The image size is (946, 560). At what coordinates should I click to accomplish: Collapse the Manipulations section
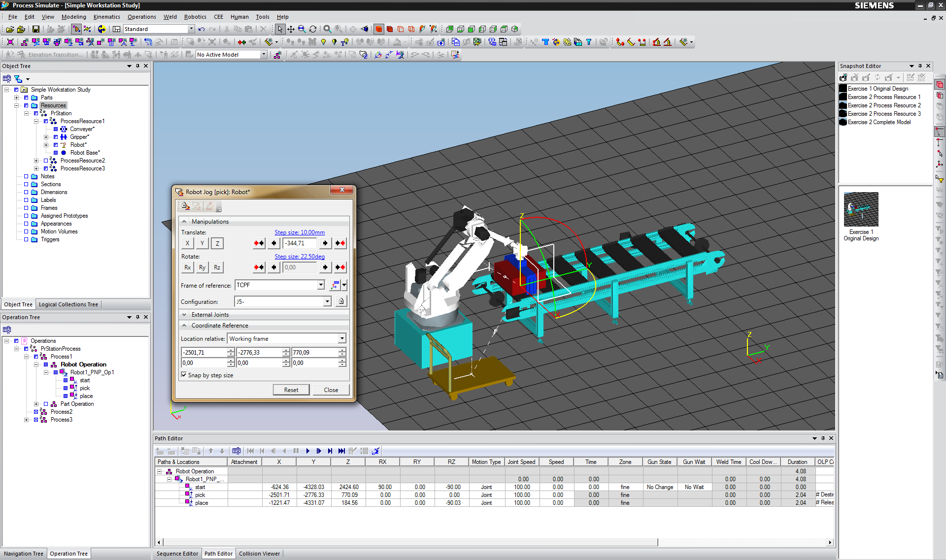tap(184, 222)
